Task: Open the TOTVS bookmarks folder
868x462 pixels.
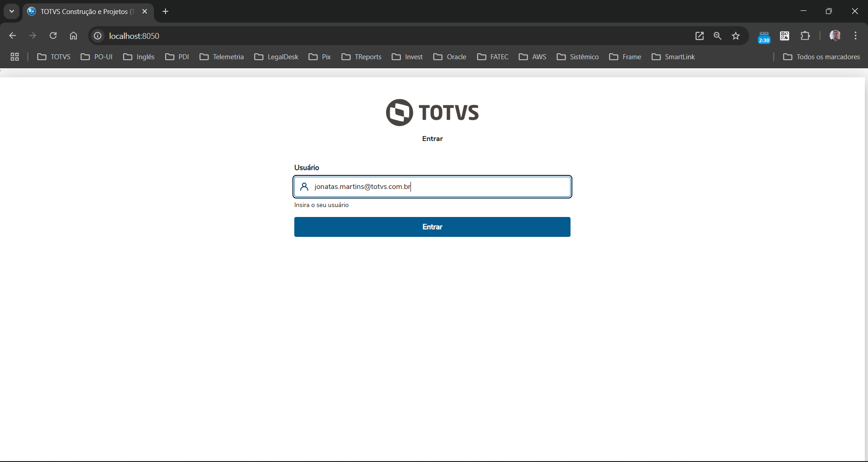Action: (54, 57)
